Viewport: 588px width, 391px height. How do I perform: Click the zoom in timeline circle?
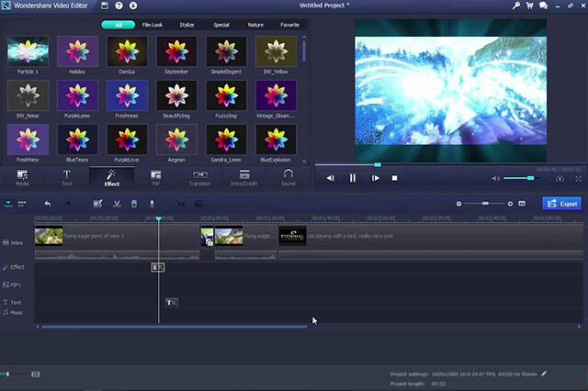510,204
